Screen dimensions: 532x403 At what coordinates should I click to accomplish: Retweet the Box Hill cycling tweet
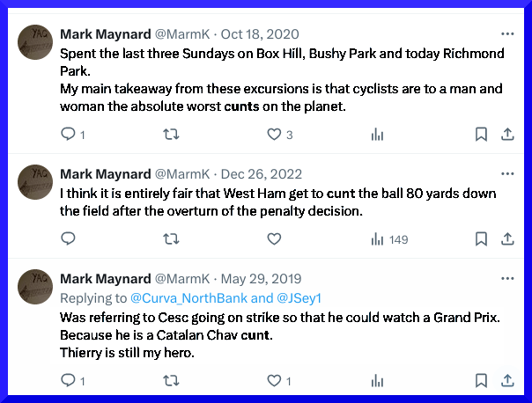pyautogui.click(x=172, y=135)
